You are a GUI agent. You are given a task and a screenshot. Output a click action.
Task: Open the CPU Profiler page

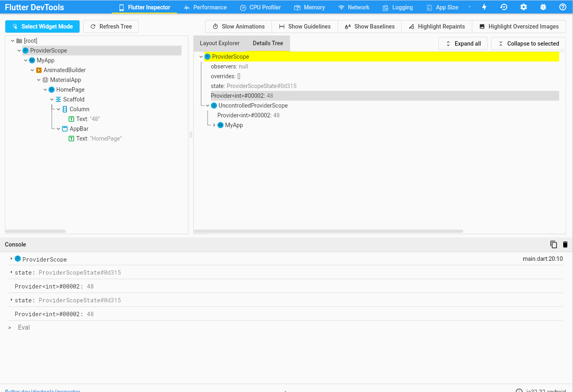(260, 7)
